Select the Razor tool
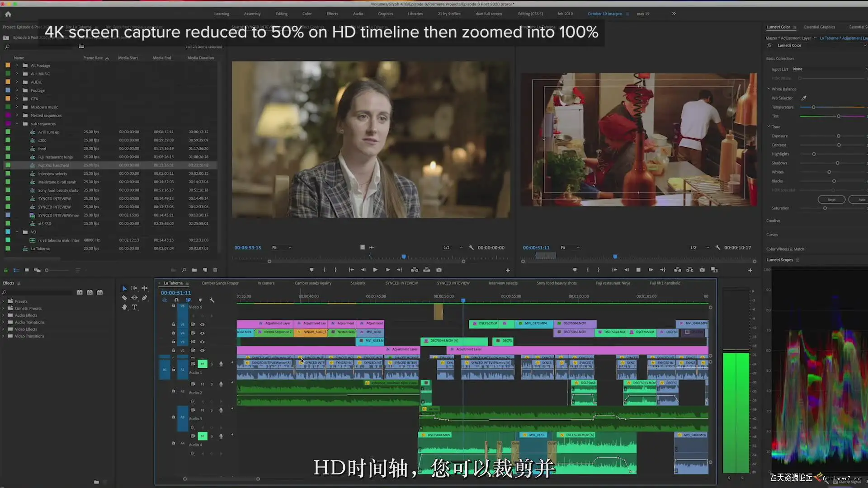Image resolution: width=868 pixels, height=488 pixels. (x=124, y=298)
